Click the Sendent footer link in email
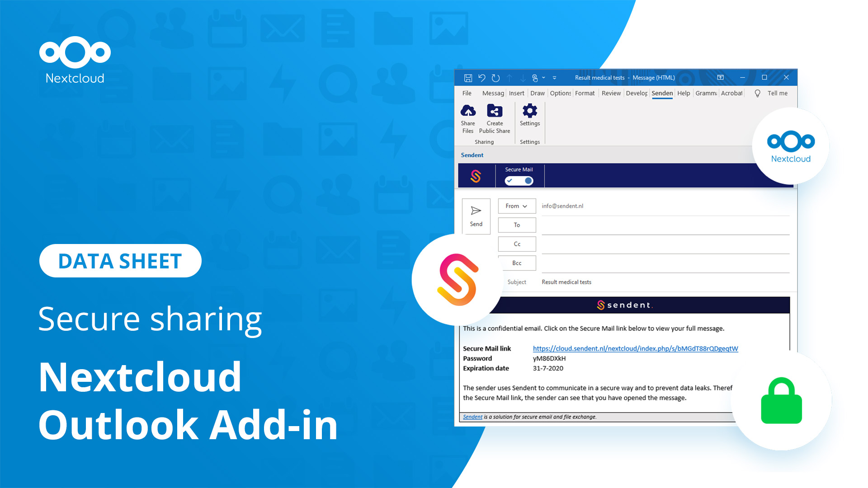This screenshot has width=868, height=488. tap(473, 417)
